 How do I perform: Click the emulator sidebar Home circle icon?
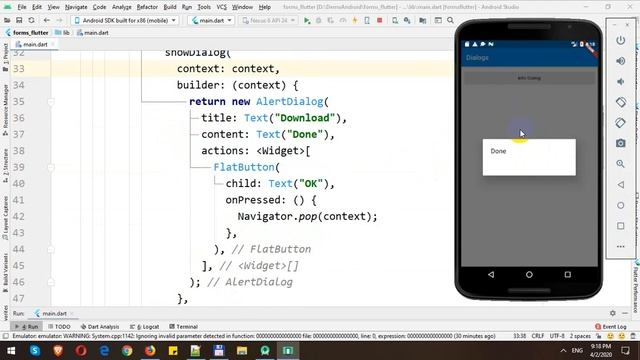click(x=620, y=205)
